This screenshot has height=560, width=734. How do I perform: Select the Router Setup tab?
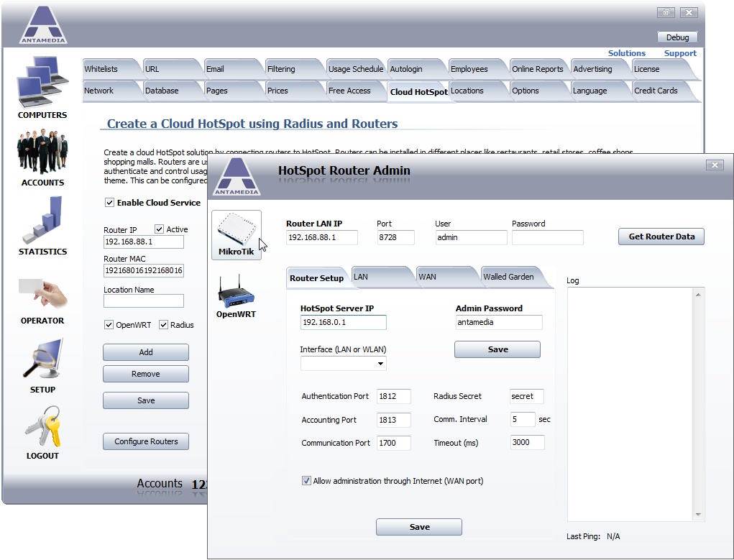coord(317,277)
